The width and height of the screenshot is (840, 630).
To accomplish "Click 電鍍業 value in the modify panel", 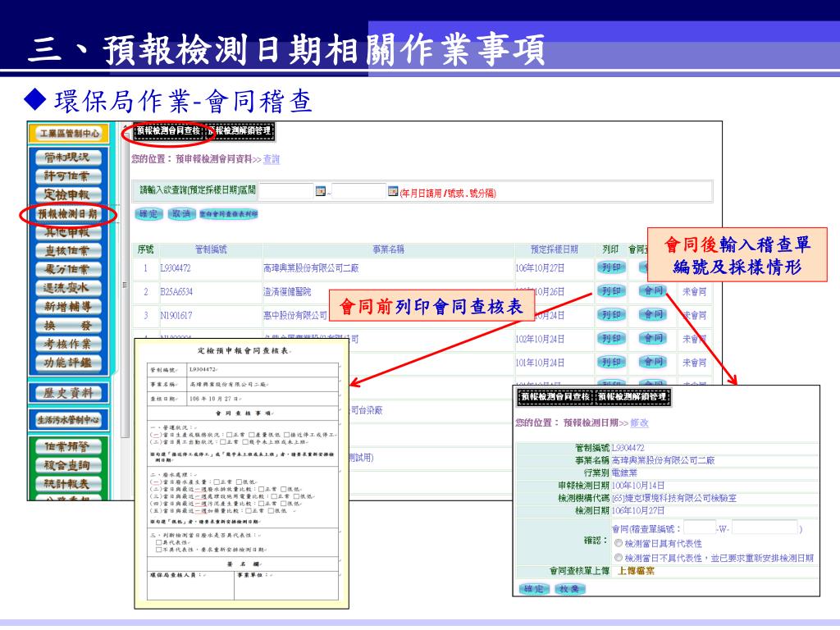I will pos(624,473).
